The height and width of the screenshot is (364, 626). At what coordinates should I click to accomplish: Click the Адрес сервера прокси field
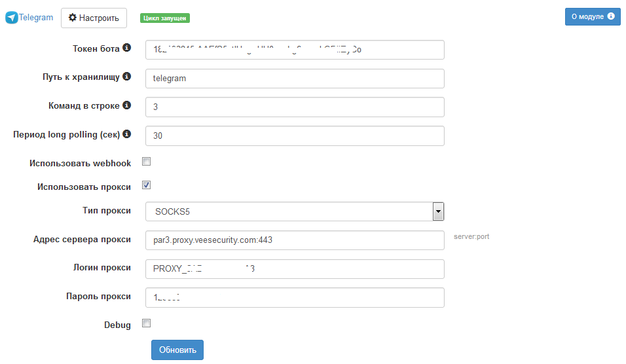click(x=295, y=240)
